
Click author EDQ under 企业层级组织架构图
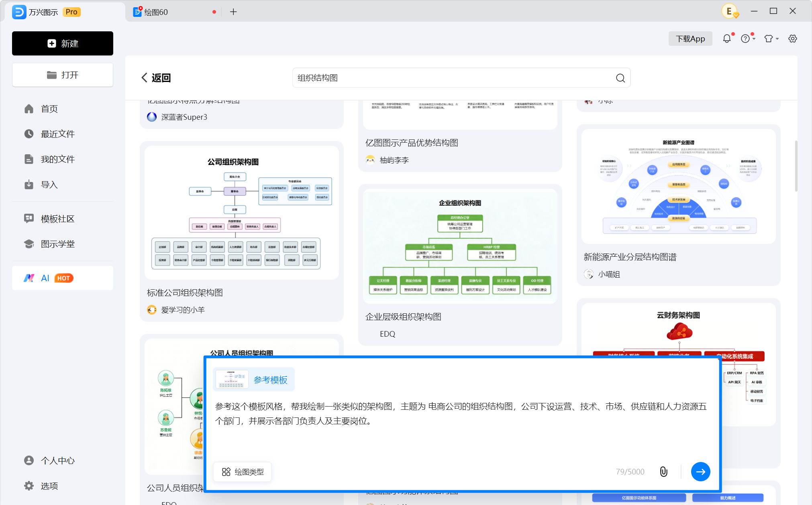388,334
